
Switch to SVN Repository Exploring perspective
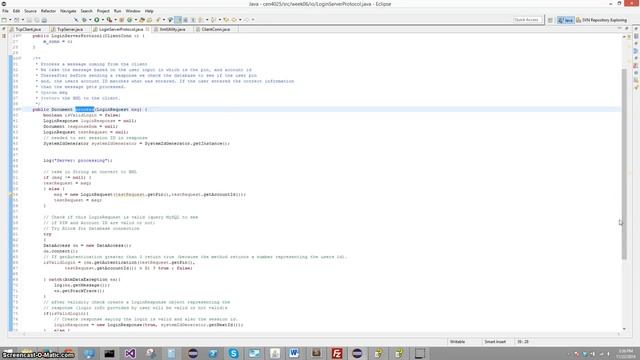click(x=601, y=20)
